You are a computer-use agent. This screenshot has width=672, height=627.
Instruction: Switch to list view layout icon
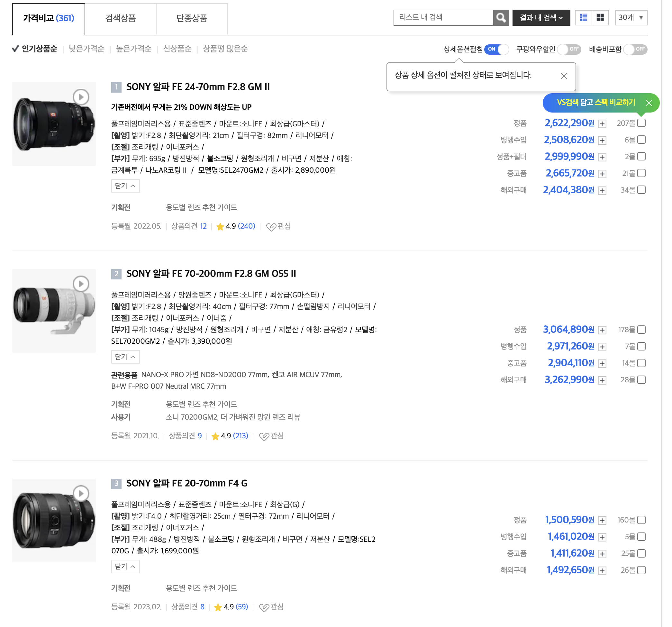(584, 18)
